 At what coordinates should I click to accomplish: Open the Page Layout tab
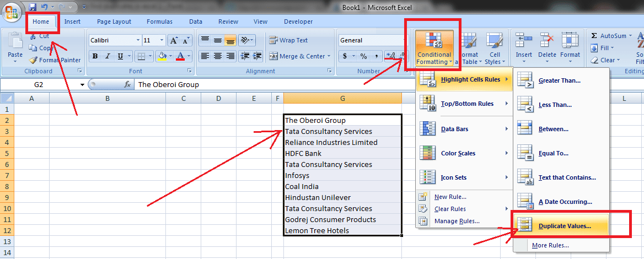coord(114,21)
